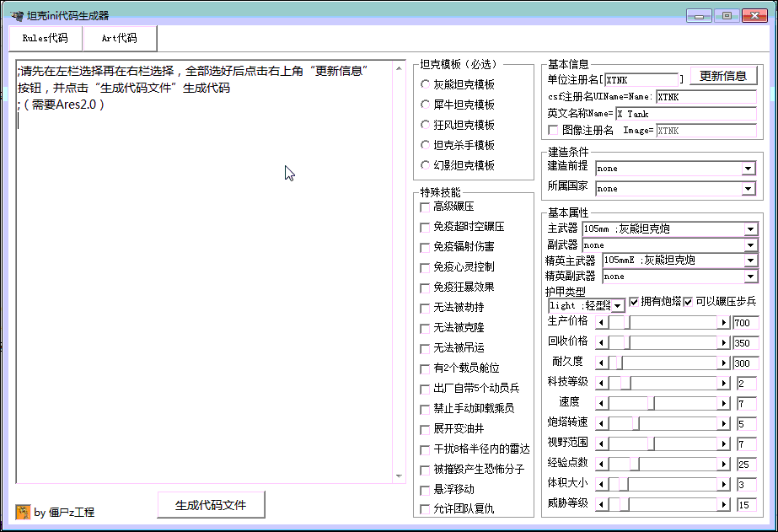Viewport: 778px width, 532px height.
Task: Click right arrow of 生产价格 slider
Action: coord(723,323)
